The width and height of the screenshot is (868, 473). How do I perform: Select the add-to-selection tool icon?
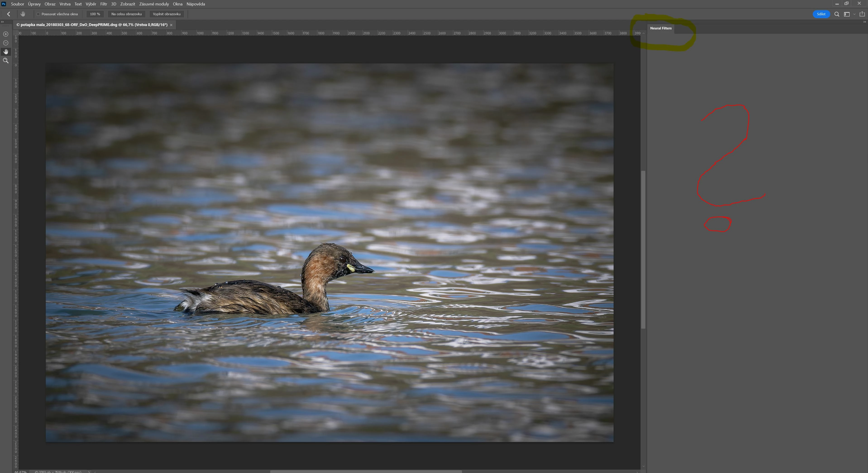click(6, 34)
